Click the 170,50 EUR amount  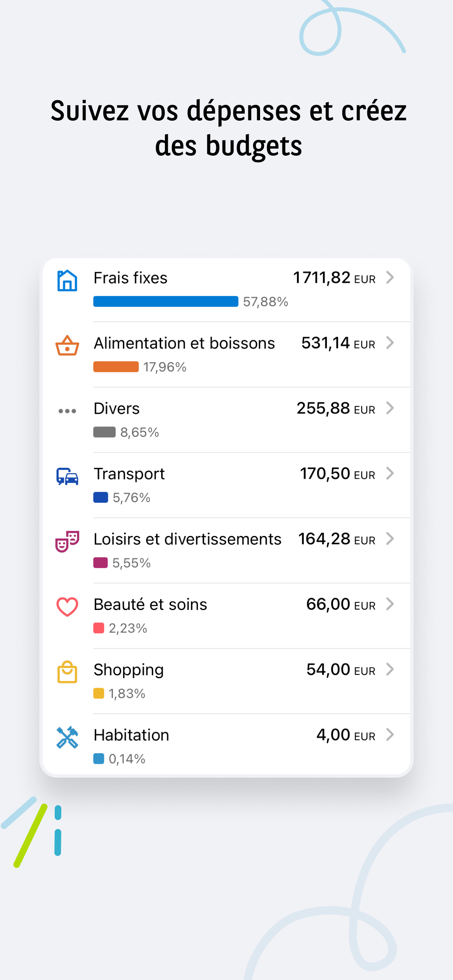[338, 474]
